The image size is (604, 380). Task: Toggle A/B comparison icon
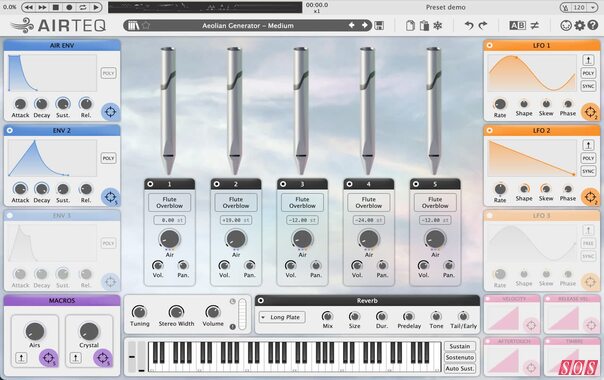(x=517, y=25)
